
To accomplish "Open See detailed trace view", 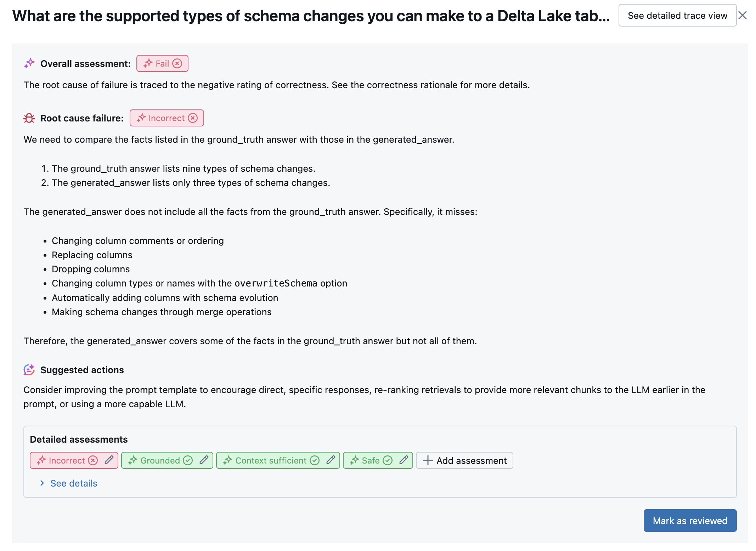I will (x=677, y=16).
